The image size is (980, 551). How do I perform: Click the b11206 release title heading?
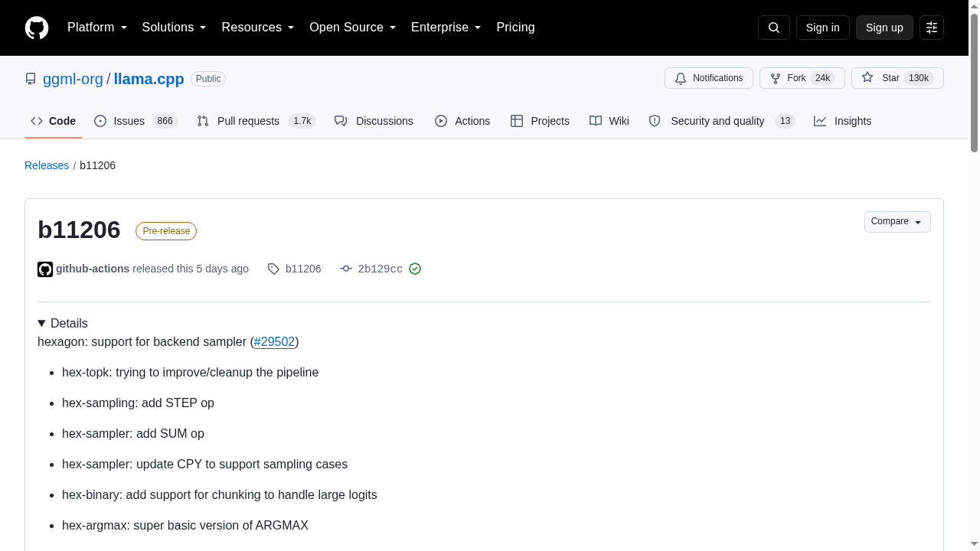tap(79, 230)
